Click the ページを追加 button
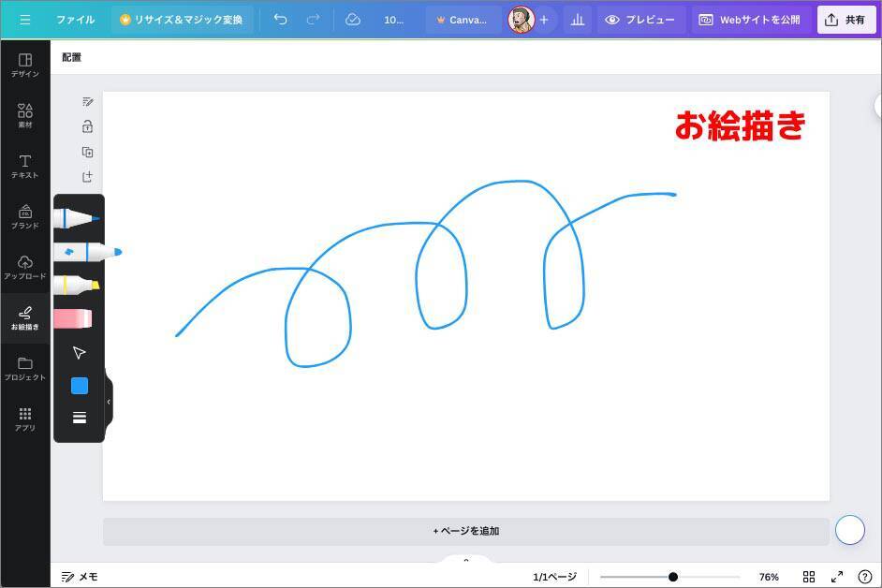This screenshot has width=882, height=588. [x=466, y=531]
